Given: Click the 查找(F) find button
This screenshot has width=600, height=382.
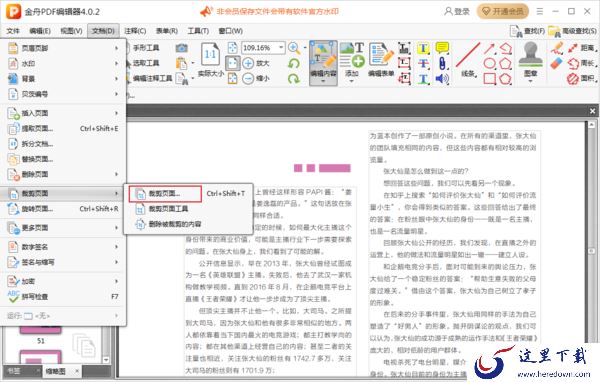Looking at the screenshot, I should coord(528,31).
